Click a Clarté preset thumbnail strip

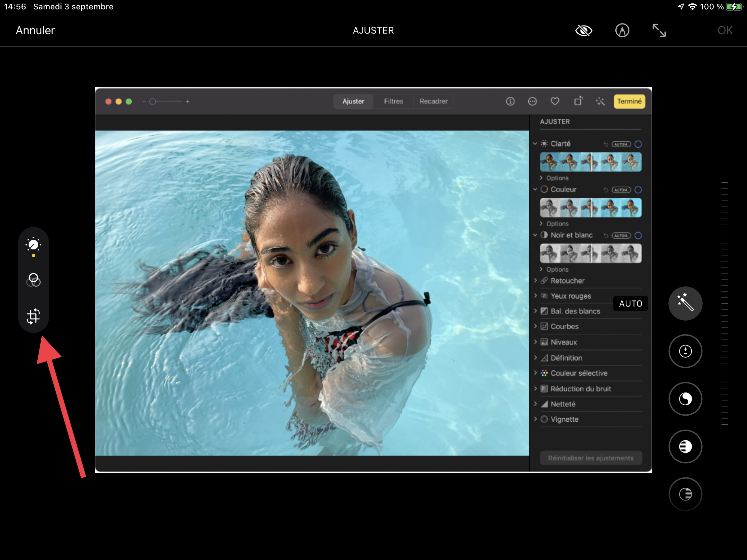coord(590,162)
